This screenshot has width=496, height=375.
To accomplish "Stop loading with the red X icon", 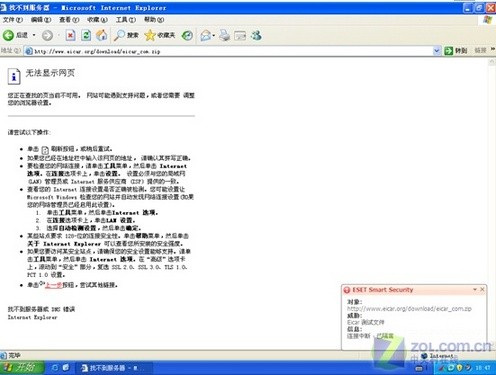I will 70,35.
